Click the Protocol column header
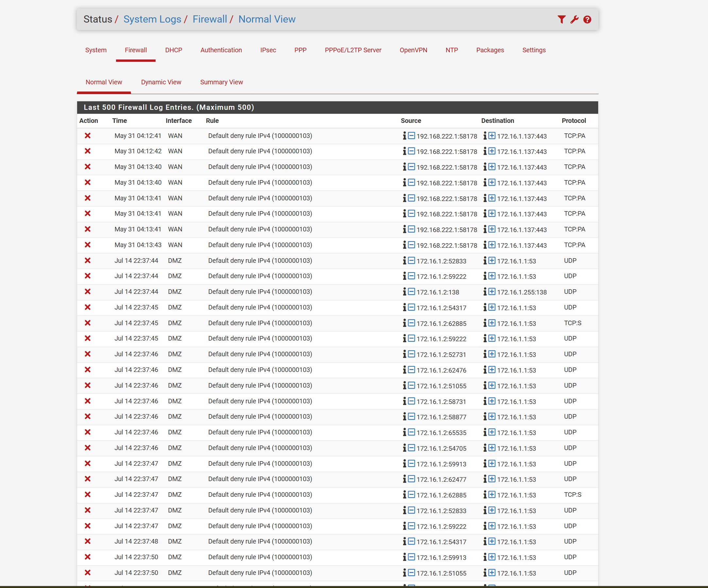The width and height of the screenshot is (708, 588). pos(574,121)
